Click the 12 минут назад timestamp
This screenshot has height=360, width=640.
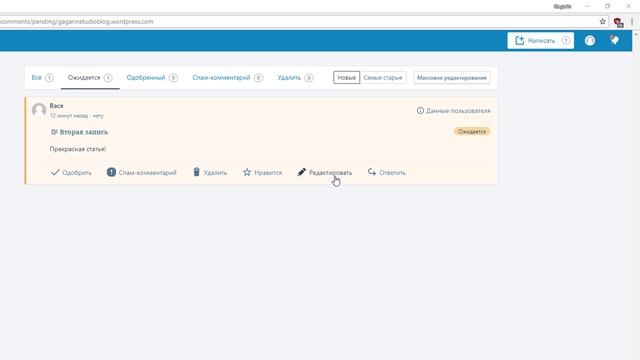tap(69, 116)
